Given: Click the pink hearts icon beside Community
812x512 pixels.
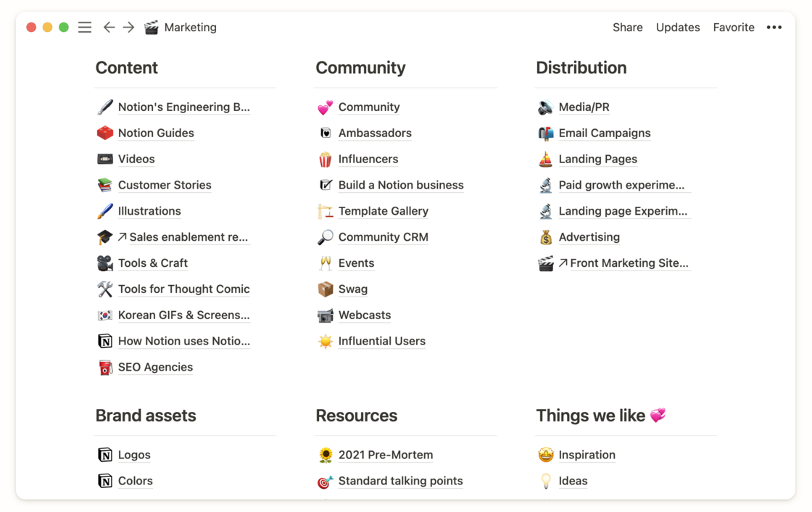Looking at the screenshot, I should [326, 107].
